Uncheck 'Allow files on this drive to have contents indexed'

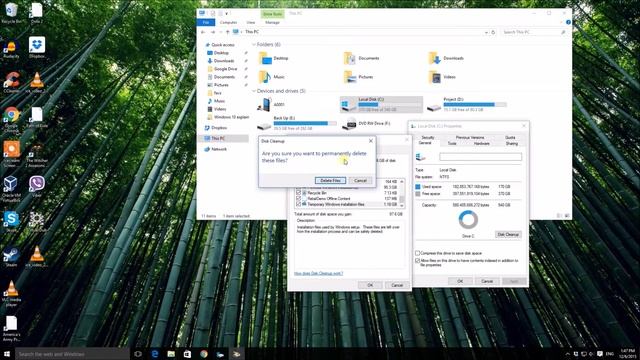tap(418, 260)
